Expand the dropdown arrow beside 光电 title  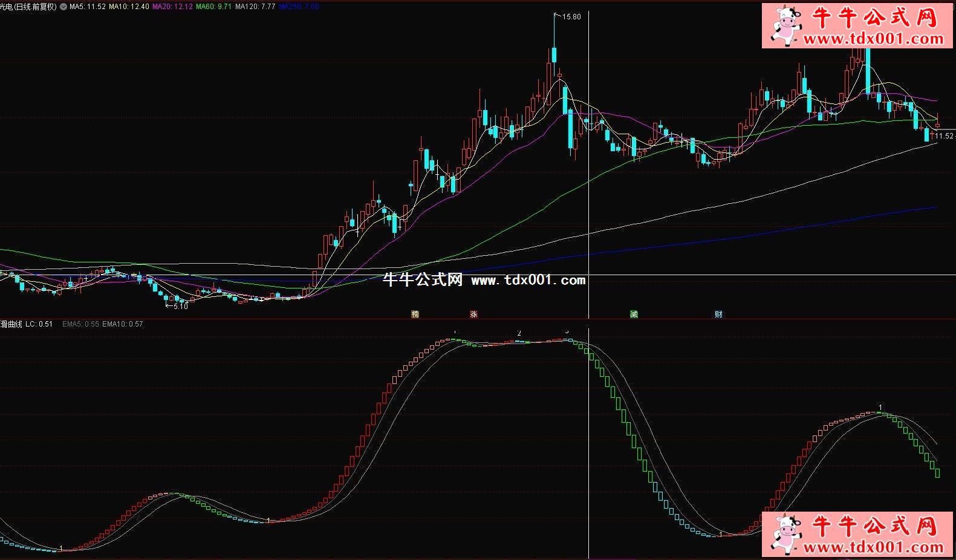[x=63, y=7]
